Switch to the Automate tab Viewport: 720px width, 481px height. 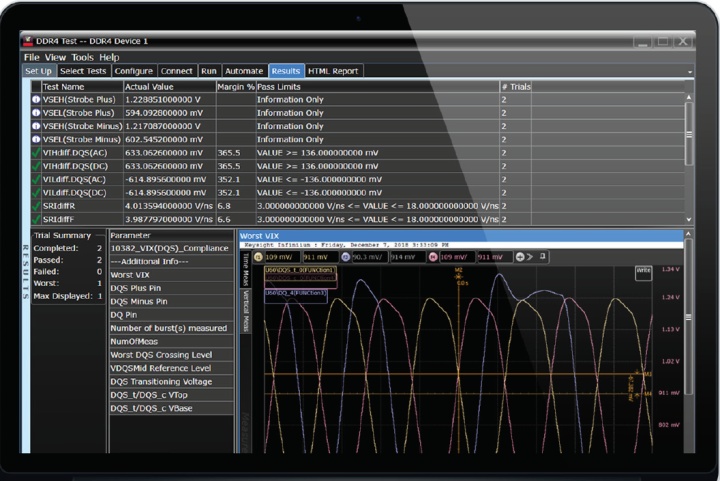[x=244, y=71]
